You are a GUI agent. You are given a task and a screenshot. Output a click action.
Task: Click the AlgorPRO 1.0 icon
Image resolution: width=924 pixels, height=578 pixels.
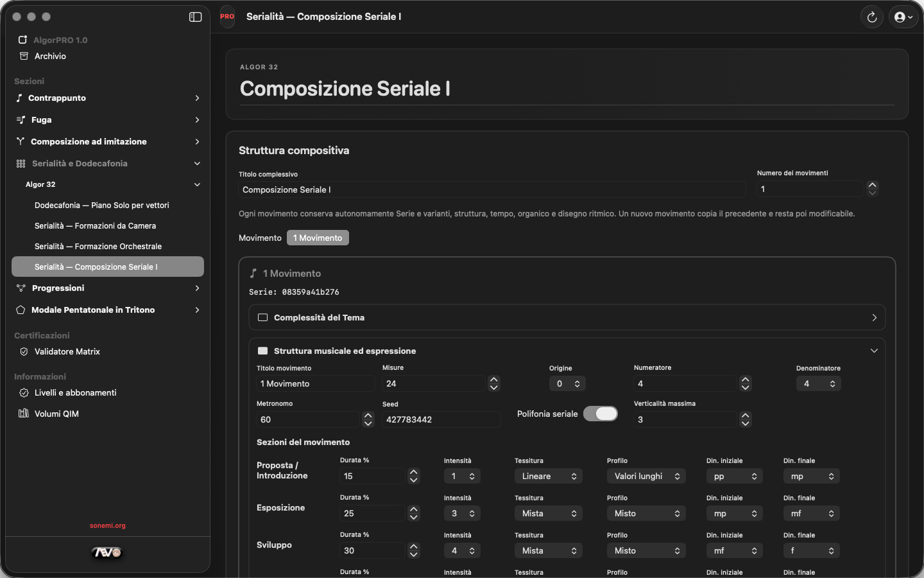(x=22, y=40)
